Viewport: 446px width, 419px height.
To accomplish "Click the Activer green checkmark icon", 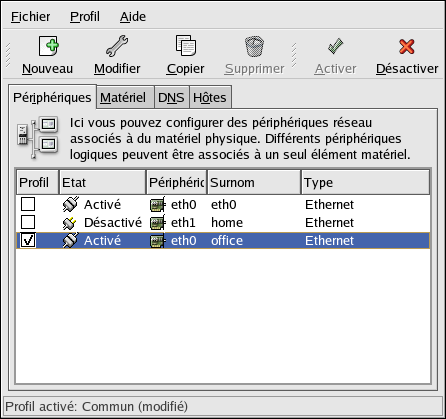I will 335,46.
